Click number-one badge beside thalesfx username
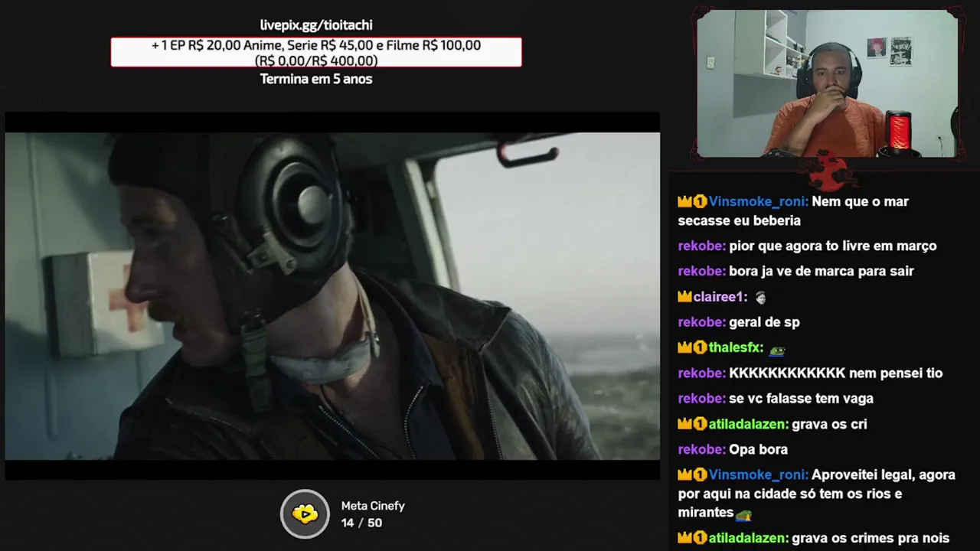Viewport: 980px width, 551px height. (x=700, y=347)
